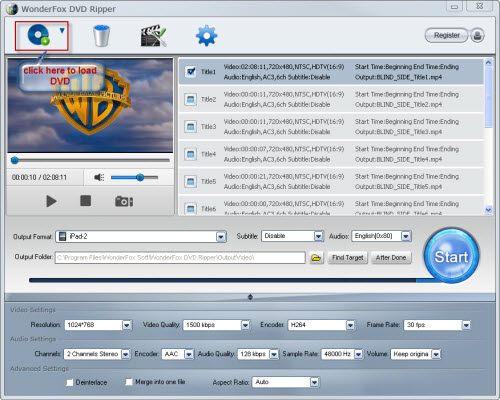
Task: Play the DVD preview
Action: [51, 201]
